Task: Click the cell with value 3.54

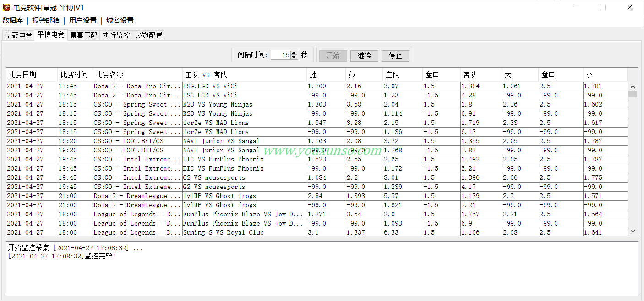Action: pos(364,214)
